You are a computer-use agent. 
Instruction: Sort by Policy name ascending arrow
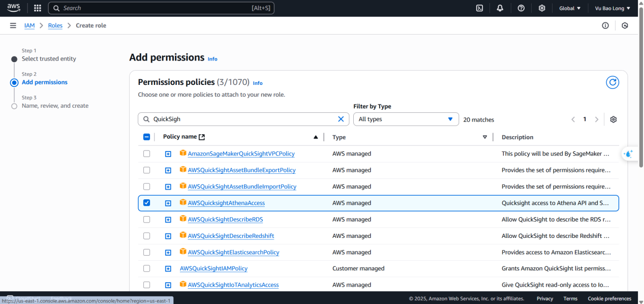tap(316, 137)
